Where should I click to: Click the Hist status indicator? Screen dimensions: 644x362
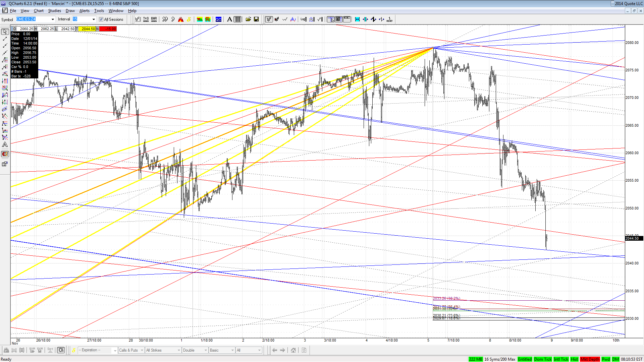[x=575, y=359]
